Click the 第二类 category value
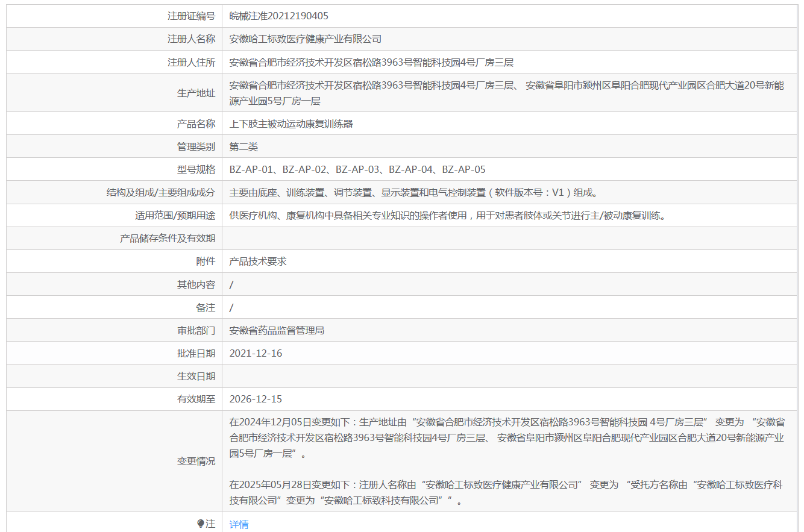This screenshot has height=532, width=804. [243, 146]
